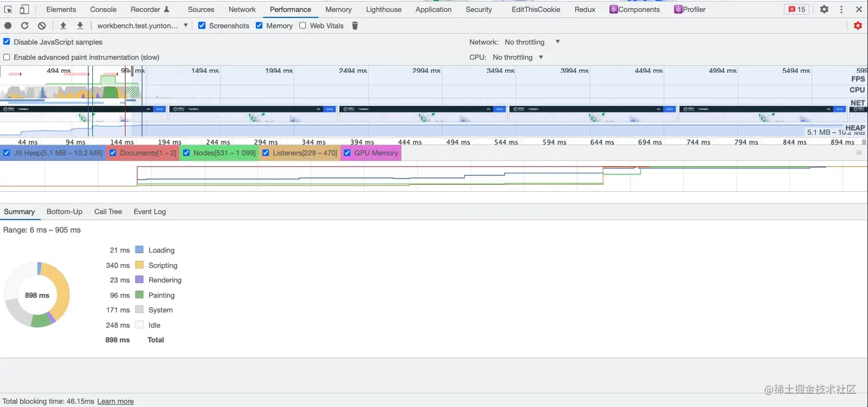Toggle the Documents counter checkbox
This screenshot has width=868, height=407.
click(x=113, y=153)
